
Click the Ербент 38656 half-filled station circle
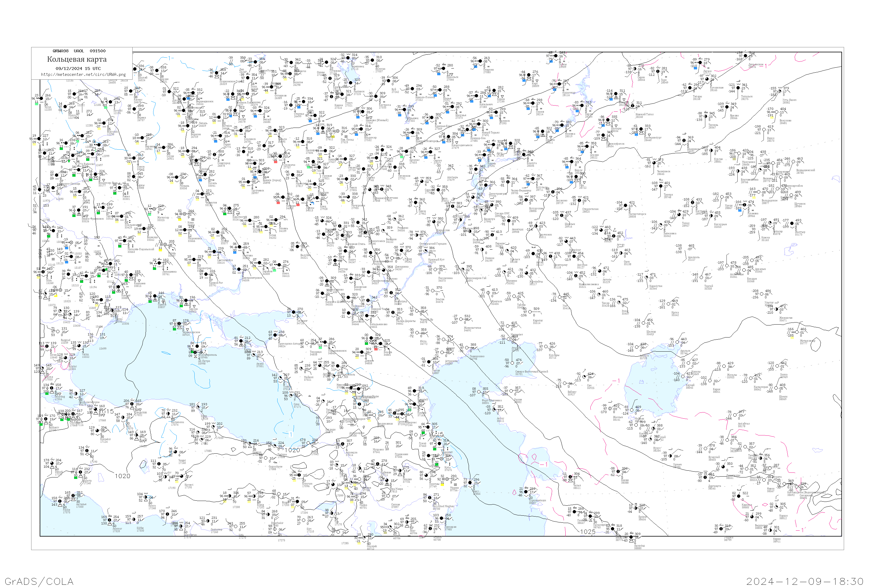[636, 509]
